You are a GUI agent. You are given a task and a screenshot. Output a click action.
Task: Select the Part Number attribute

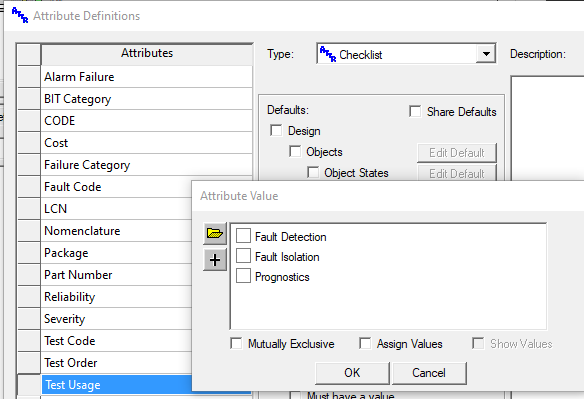117,275
